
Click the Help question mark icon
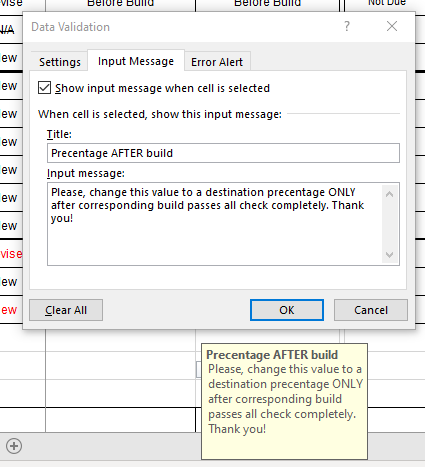pos(347,26)
